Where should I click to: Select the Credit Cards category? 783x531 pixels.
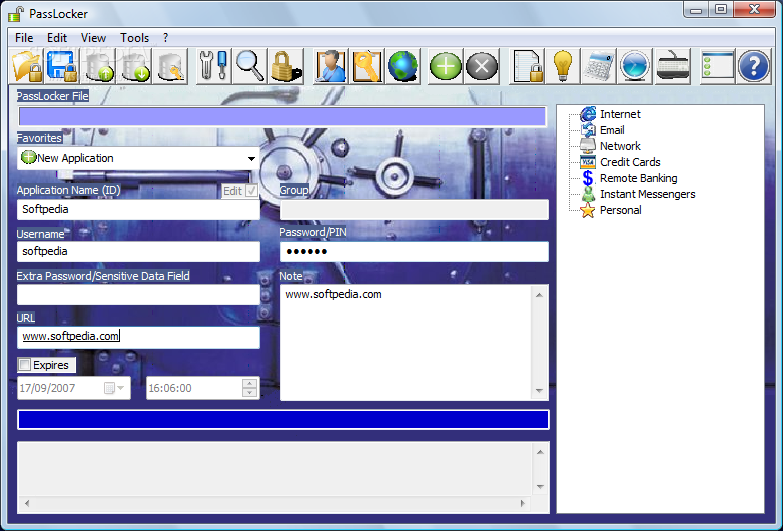[630, 162]
